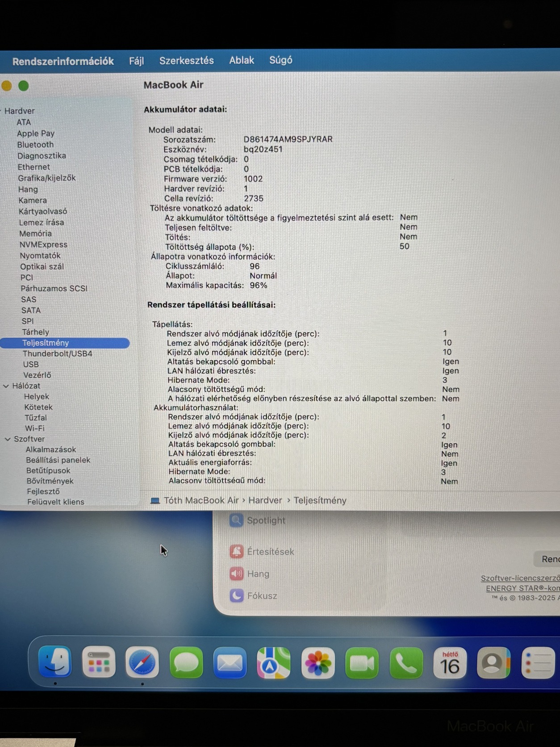Image resolution: width=560 pixels, height=747 pixels.
Task: Click the green window zoom button
Action: click(23, 86)
